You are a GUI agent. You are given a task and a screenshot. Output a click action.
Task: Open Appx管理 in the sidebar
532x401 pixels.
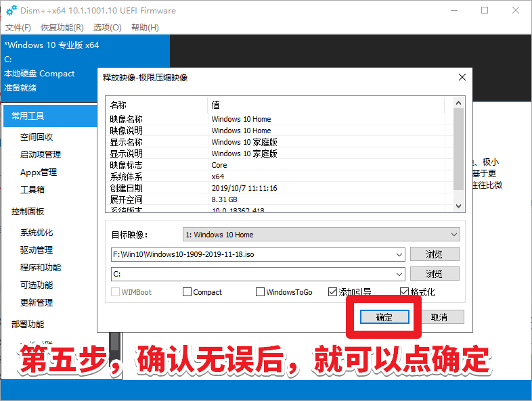tap(39, 172)
